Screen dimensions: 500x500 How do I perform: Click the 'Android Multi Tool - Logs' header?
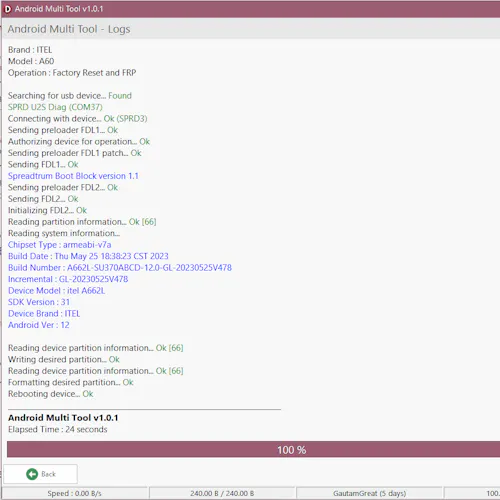(69, 29)
